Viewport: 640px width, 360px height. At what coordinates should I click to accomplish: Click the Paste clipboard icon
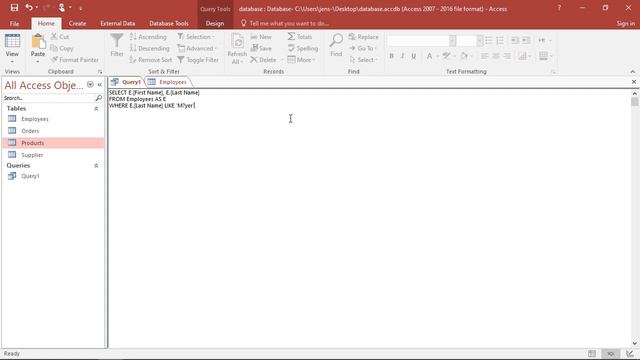38,42
